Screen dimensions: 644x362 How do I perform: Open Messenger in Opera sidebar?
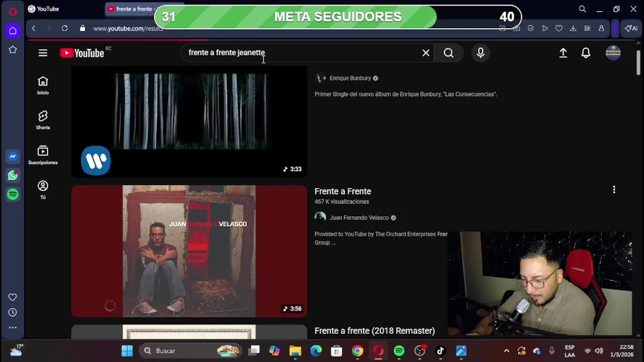[x=13, y=156]
